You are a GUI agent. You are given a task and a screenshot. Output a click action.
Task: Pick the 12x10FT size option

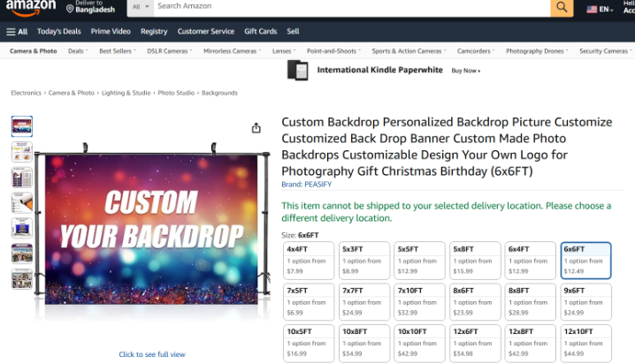[x=585, y=342]
